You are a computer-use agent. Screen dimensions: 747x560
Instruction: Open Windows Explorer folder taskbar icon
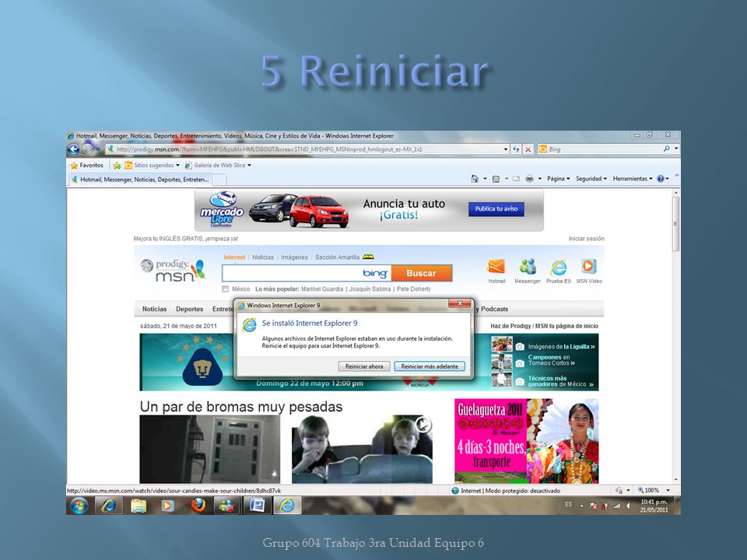[139, 506]
